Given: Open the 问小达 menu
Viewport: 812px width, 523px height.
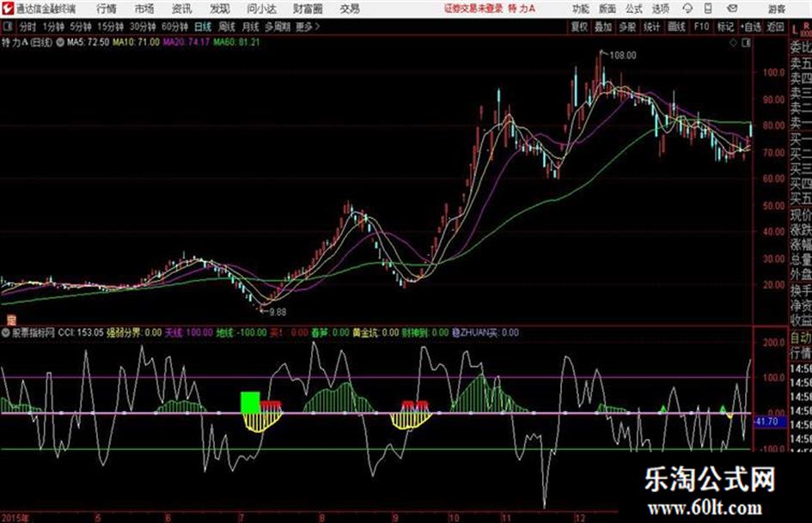Looking at the screenshot, I should [x=261, y=9].
